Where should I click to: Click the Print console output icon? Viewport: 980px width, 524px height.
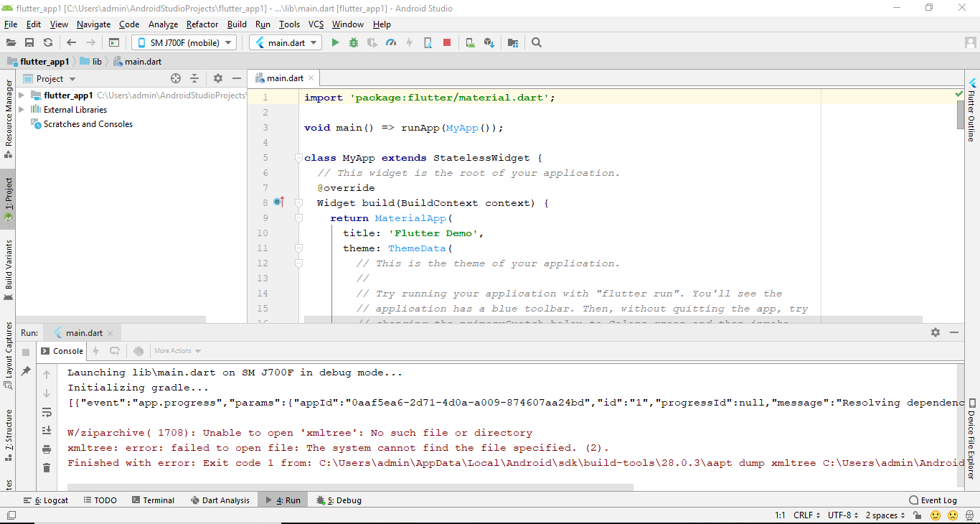tap(47, 449)
